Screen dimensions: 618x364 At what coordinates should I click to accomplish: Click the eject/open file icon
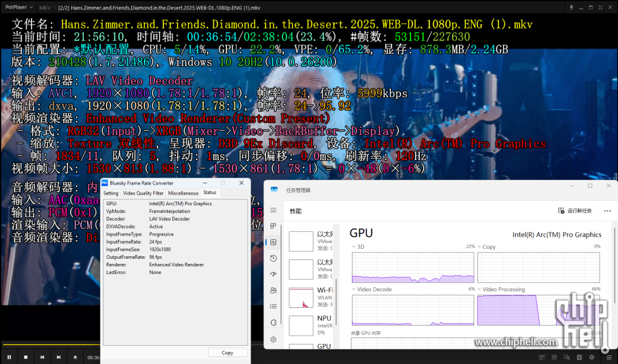(75, 357)
